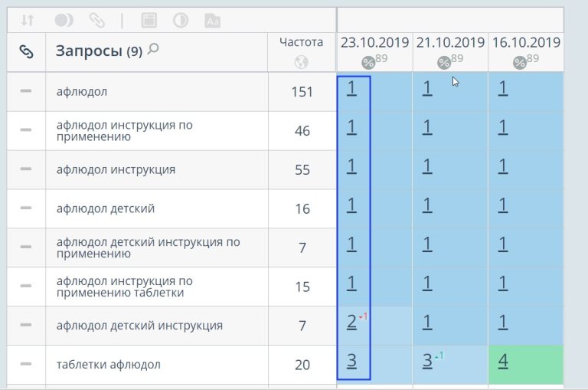Image resolution: width=588 pixels, height=390 pixels.
Task: Select the 21.10.2019 date column header
Action: click(450, 43)
